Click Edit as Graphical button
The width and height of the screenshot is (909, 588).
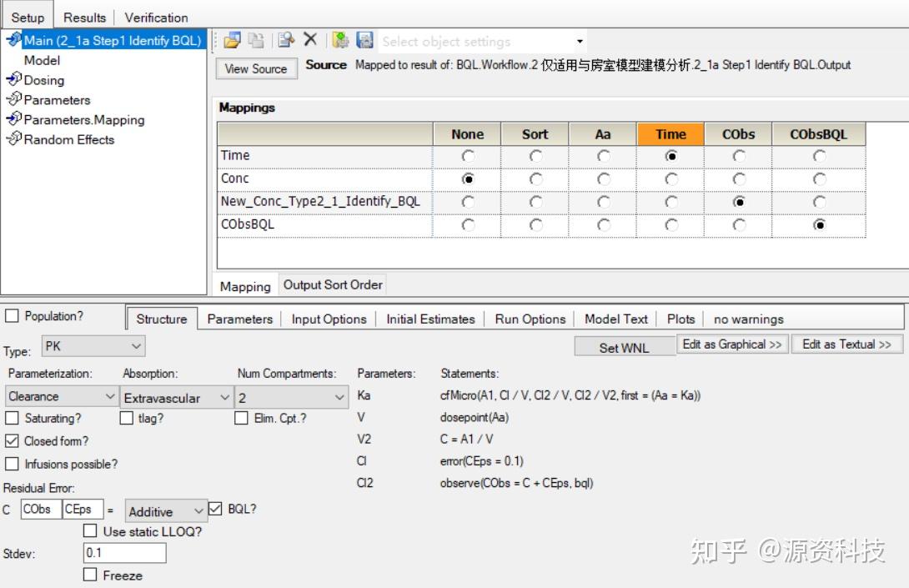(732, 344)
